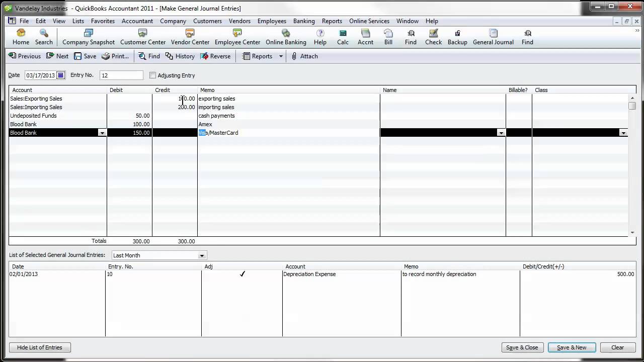
Task: Open the Accountant menu
Action: pyautogui.click(x=137, y=21)
